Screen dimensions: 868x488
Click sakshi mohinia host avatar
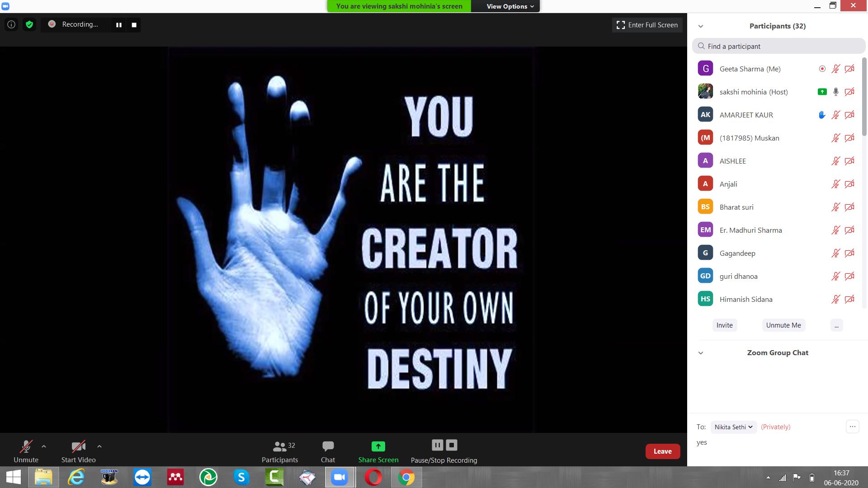point(705,92)
